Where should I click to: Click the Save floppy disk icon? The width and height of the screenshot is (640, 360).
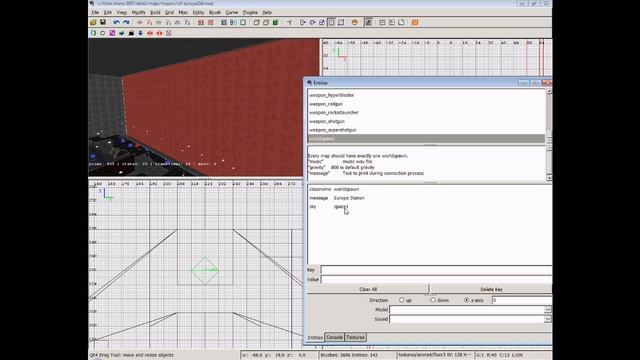tap(102, 22)
